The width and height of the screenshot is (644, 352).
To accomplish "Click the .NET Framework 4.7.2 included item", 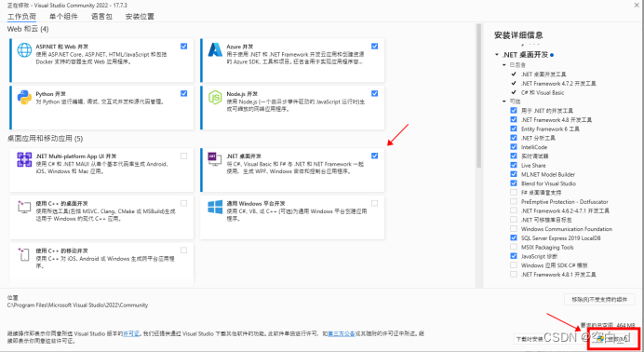I will [x=558, y=84].
